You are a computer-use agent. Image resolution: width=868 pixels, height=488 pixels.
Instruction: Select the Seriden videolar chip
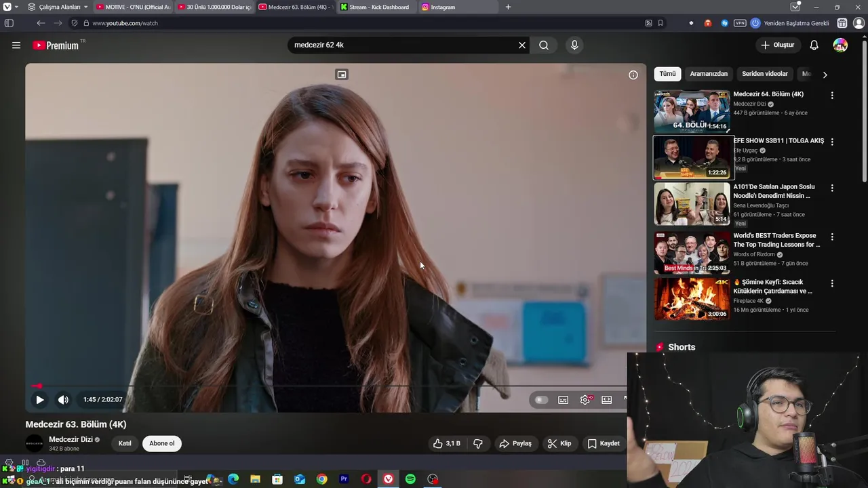(x=765, y=74)
